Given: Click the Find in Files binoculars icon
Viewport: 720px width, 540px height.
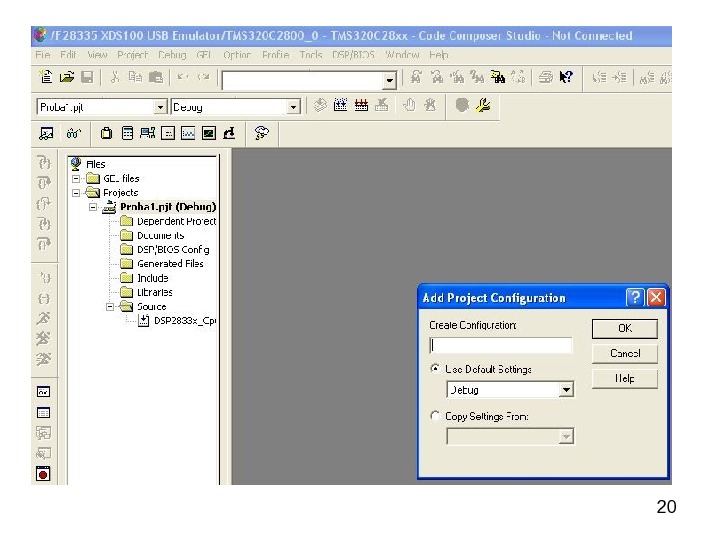Looking at the screenshot, I should pos(497,77).
